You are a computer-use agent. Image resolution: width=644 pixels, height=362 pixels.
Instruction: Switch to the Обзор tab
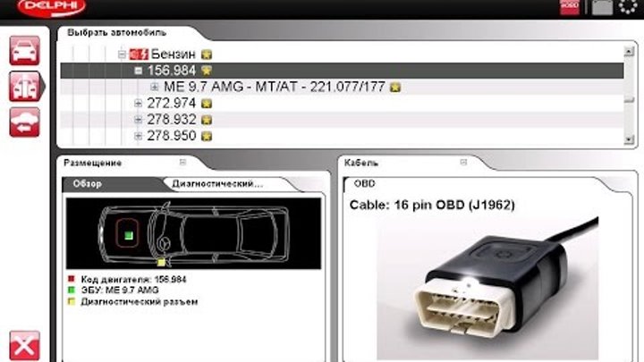tap(87, 184)
